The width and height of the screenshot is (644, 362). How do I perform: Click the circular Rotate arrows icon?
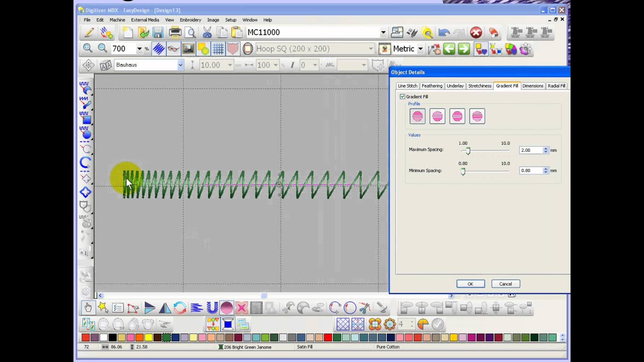tap(180, 308)
